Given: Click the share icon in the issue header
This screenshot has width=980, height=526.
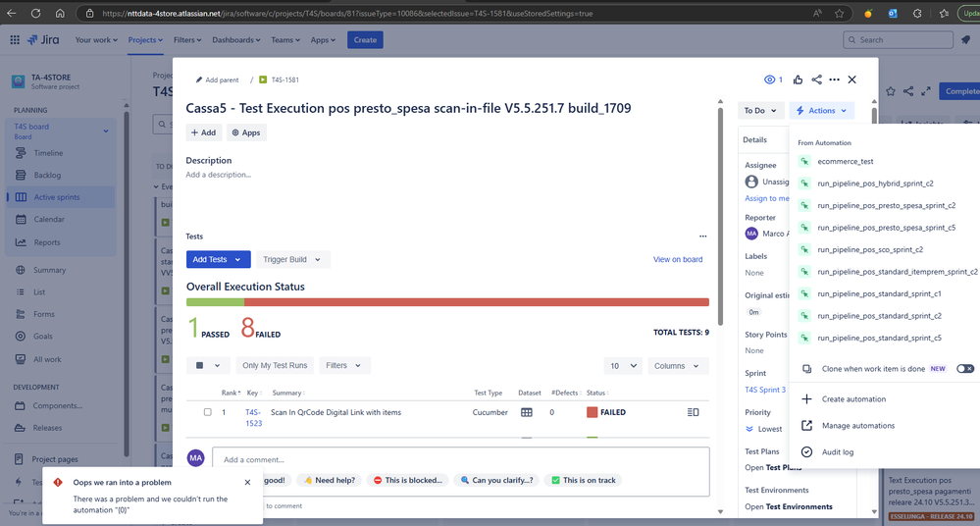Looking at the screenshot, I should click(816, 79).
